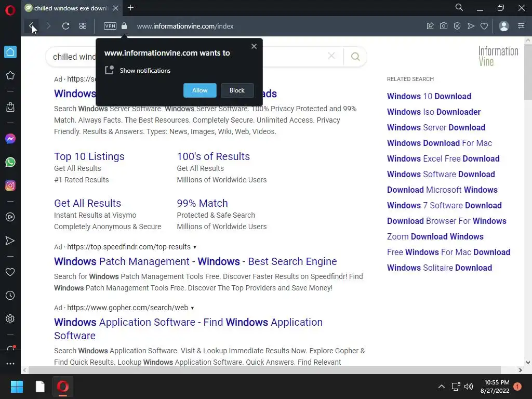Expand gopher.com ad URL dropdown arrow
Viewport: 532px width, 399px height.
pyautogui.click(x=192, y=308)
